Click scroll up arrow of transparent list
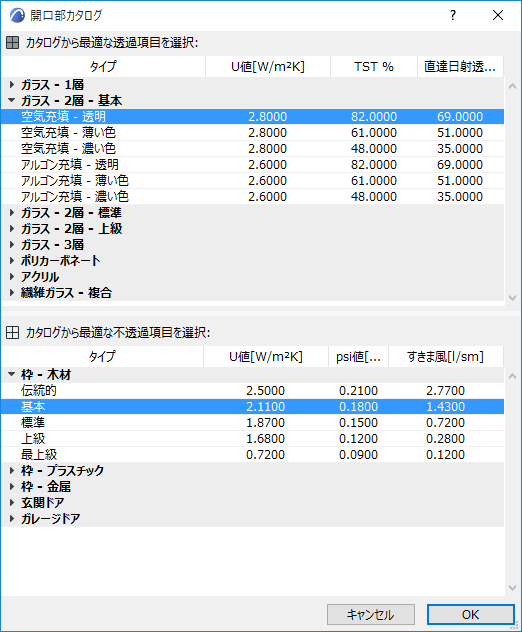Viewport: 522px width, 632px height. click(x=512, y=86)
